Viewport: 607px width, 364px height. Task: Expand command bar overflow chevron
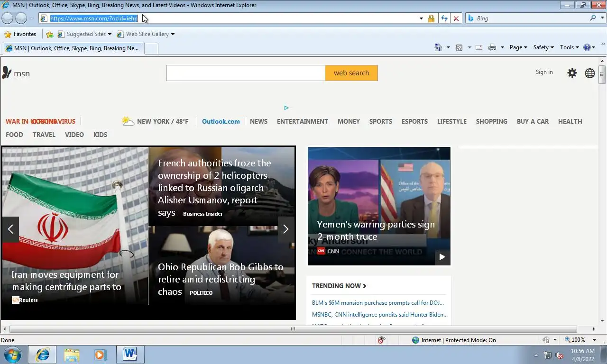coord(603,44)
